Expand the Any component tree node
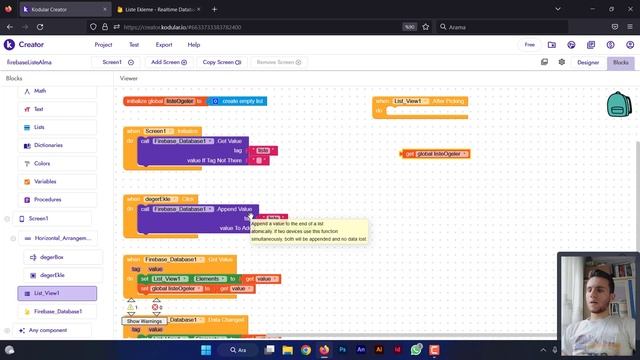The image size is (640, 360). [x=7, y=331]
